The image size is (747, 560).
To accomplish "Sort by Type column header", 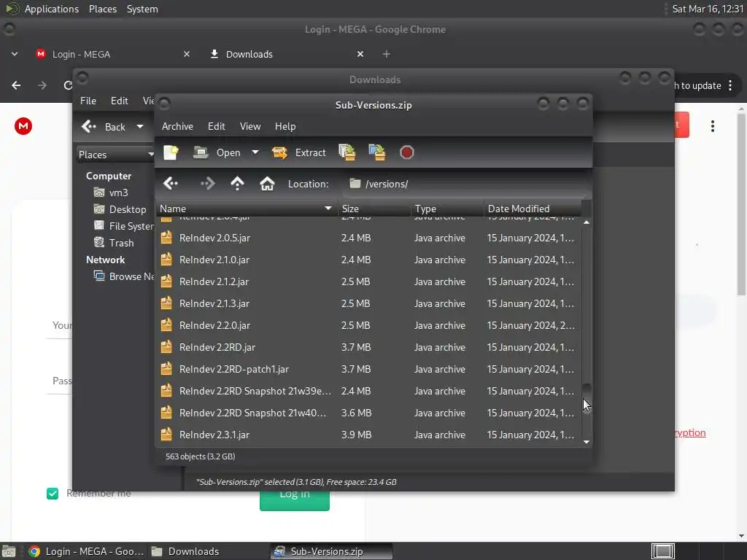I will click(447, 209).
